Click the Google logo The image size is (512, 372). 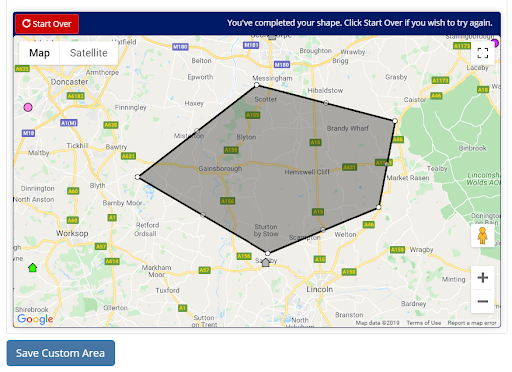point(35,319)
